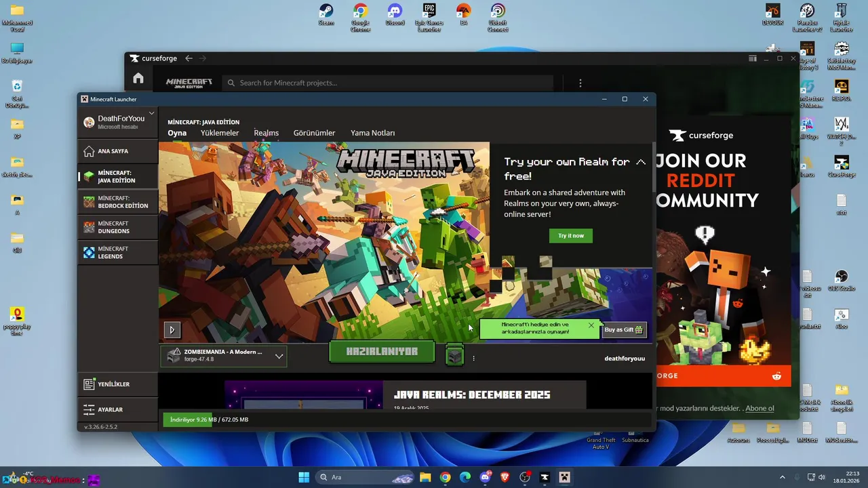The height and width of the screenshot is (488, 868).
Task: Open YENİLİKLER in launcher sidebar
Action: [x=118, y=384]
